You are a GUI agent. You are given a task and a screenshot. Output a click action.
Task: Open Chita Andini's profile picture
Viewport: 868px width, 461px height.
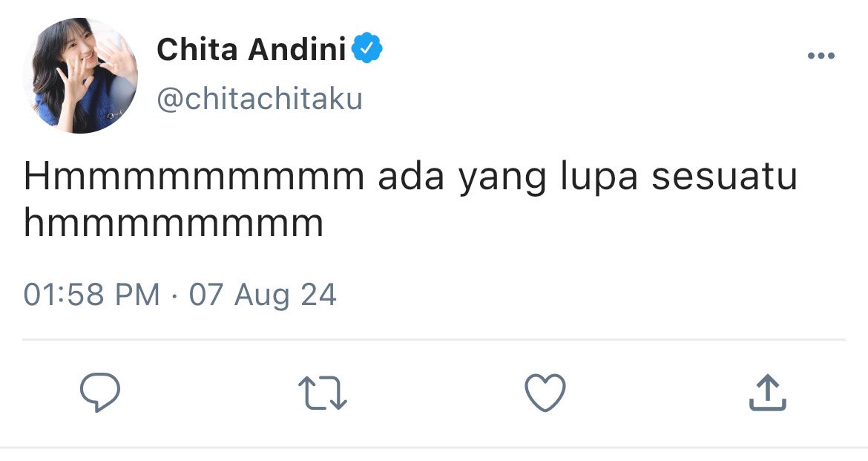(81, 76)
